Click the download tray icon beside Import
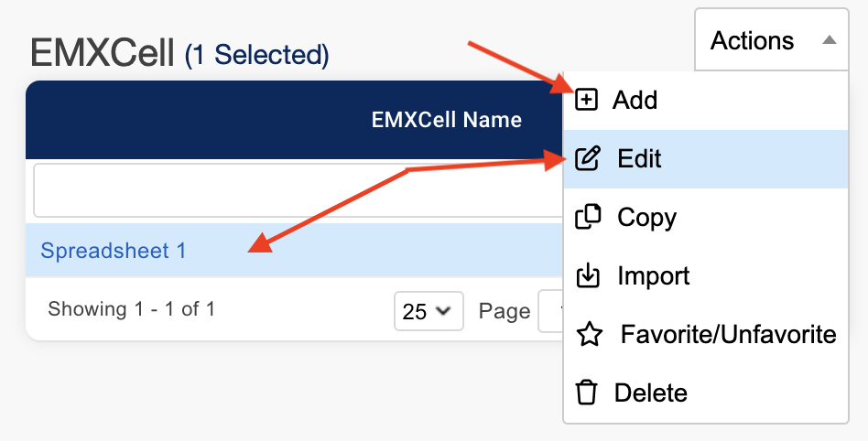This screenshot has height=441, width=868. pyautogui.click(x=587, y=275)
